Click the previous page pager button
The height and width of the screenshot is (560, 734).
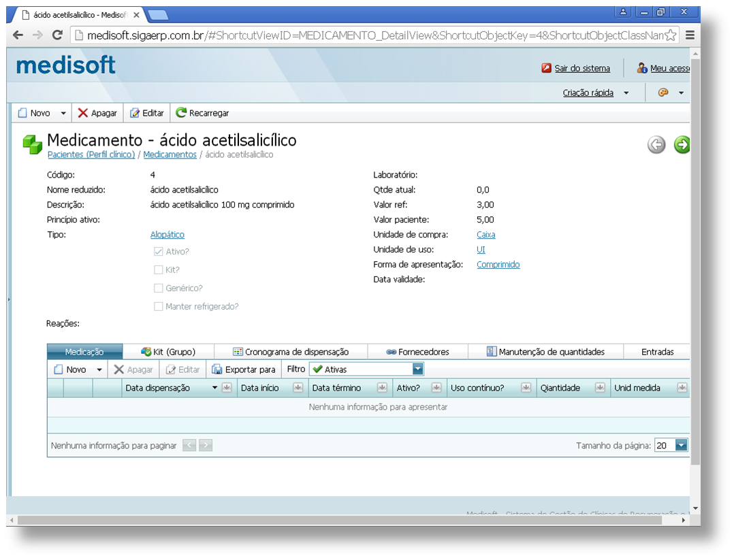coord(189,445)
